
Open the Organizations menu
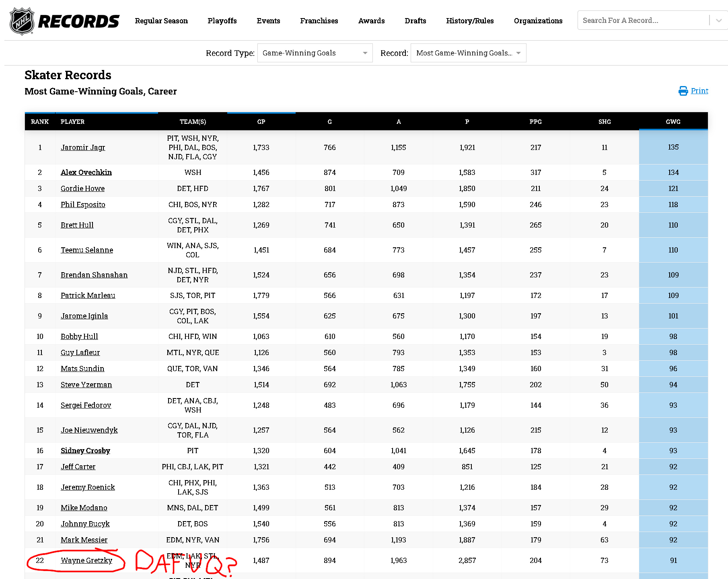[x=538, y=21]
